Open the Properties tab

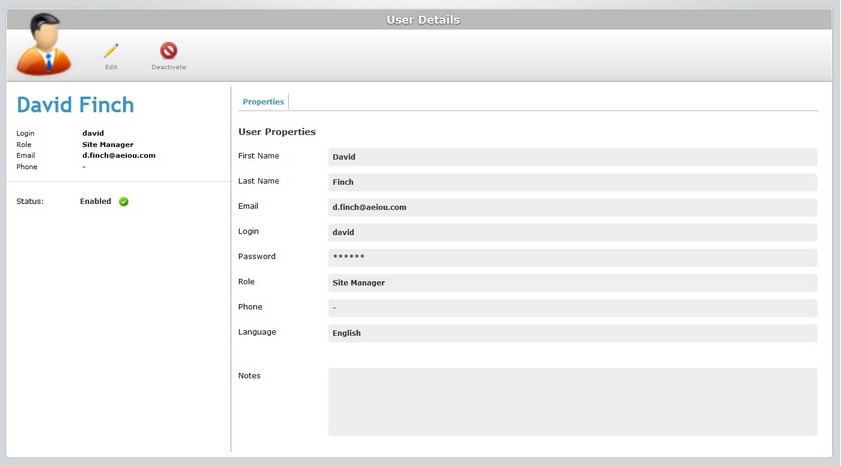[x=263, y=101]
